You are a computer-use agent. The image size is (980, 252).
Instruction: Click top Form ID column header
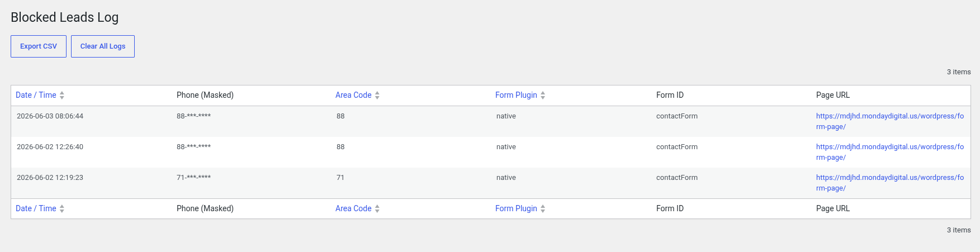coord(670,95)
